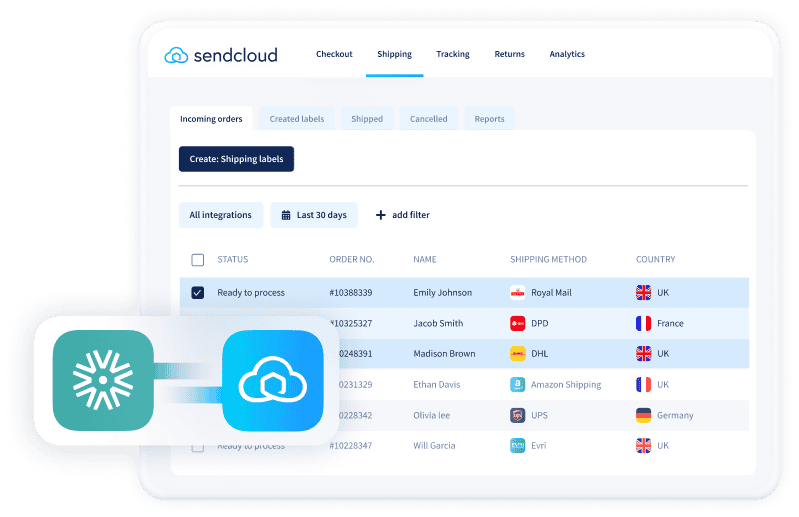799x517 pixels.
Task: Select the name Madison Brown
Action: 444,353
